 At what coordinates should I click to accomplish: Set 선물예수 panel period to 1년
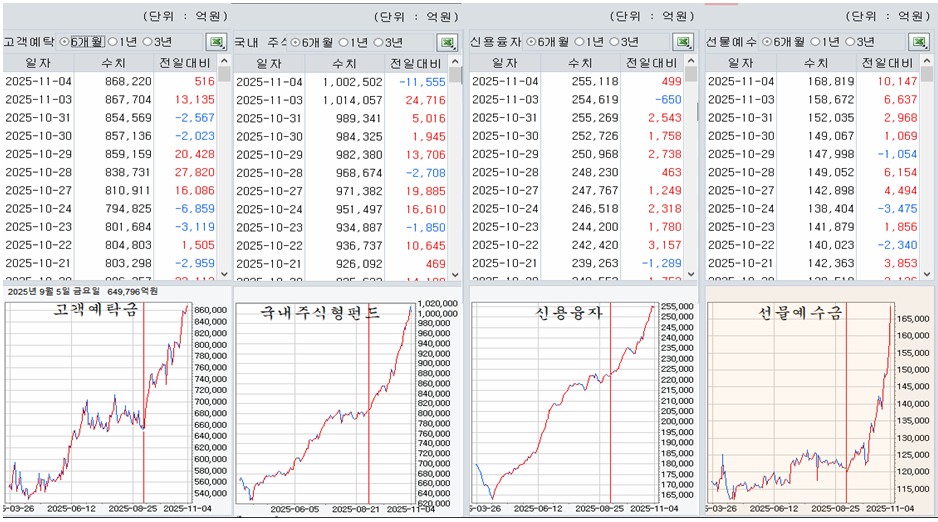click(813, 42)
